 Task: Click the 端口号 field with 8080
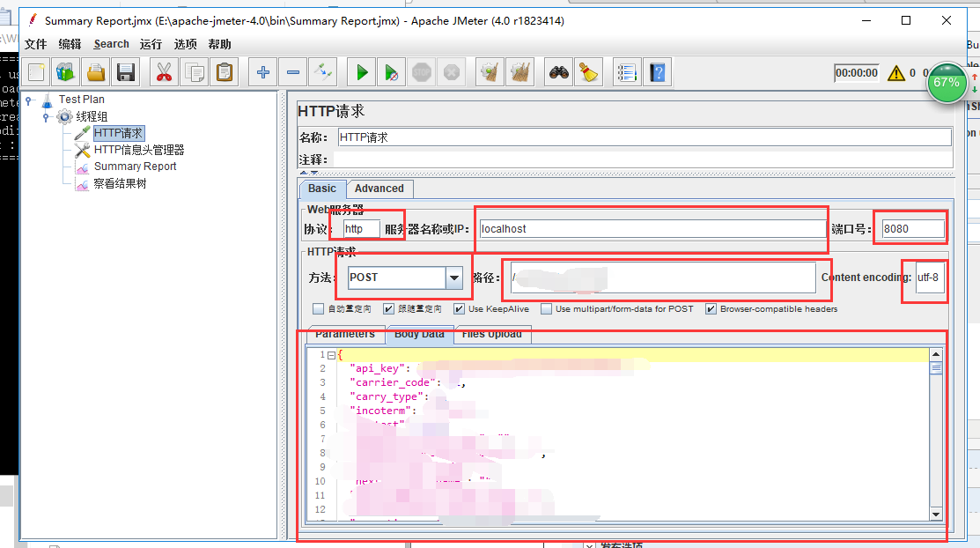click(913, 229)
